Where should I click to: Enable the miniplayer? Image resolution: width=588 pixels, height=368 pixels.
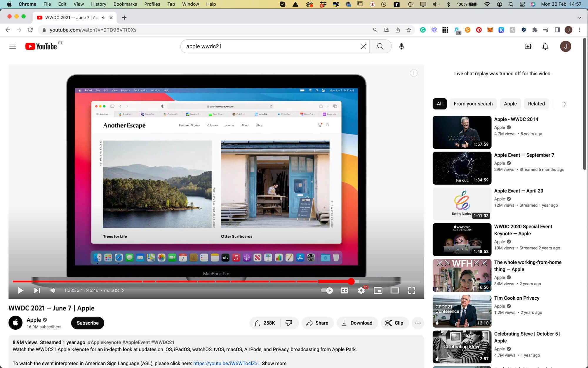378,291
